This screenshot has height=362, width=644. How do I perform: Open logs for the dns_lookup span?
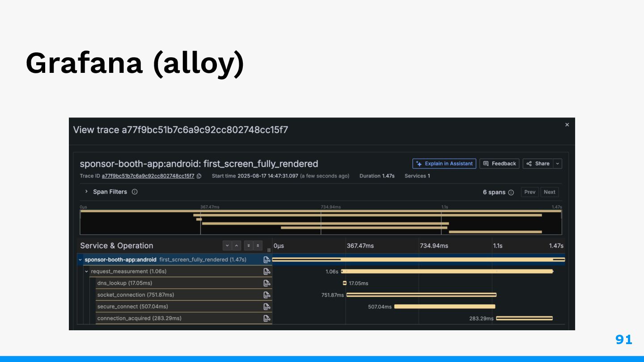pos(267,283)
